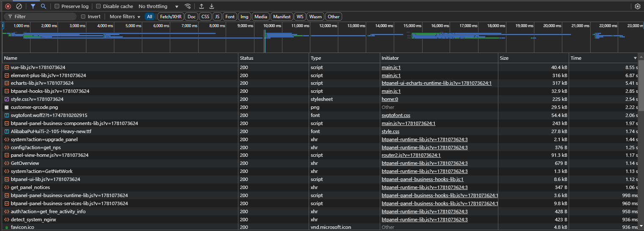Filter by WS requests

coord(300,17)
